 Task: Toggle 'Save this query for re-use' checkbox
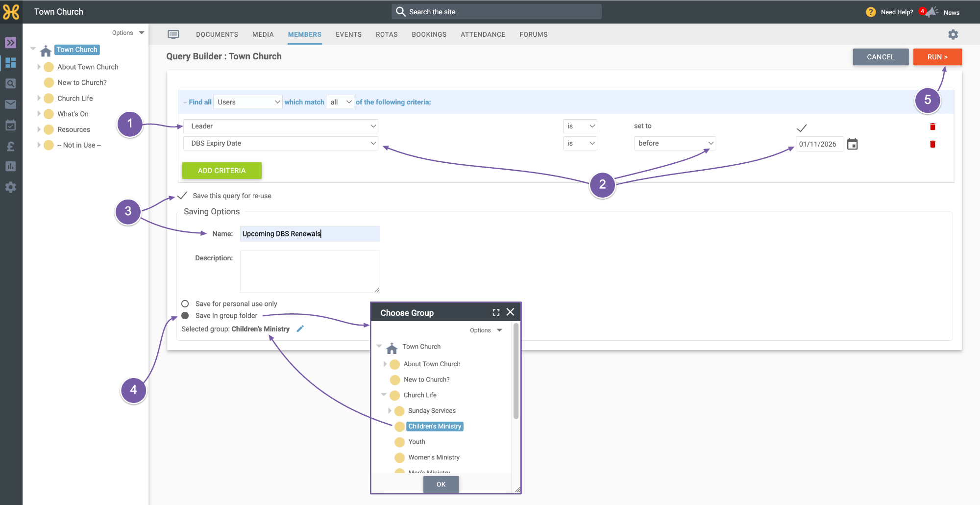click(x=182, y=195)
